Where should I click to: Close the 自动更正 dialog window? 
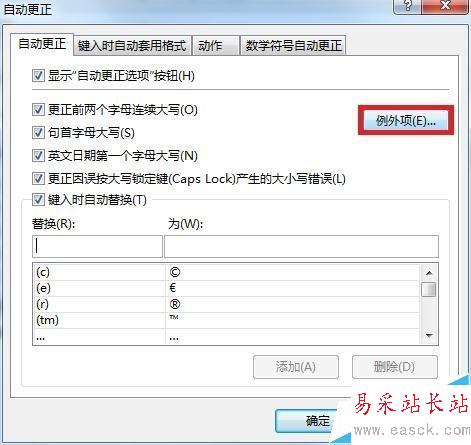[x=445, y=6]
